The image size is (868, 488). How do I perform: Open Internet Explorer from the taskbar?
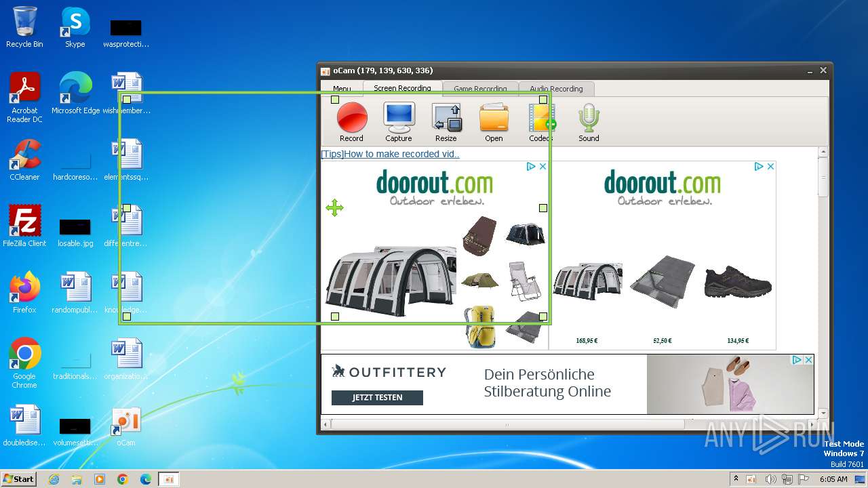pyautogui.click(x=54, y=479)
